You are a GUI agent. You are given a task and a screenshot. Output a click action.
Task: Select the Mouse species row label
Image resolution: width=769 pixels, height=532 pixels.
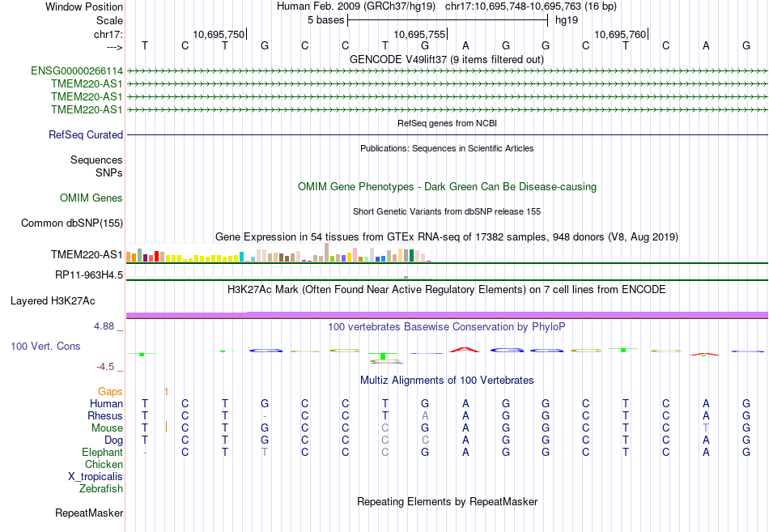point(107,428)
